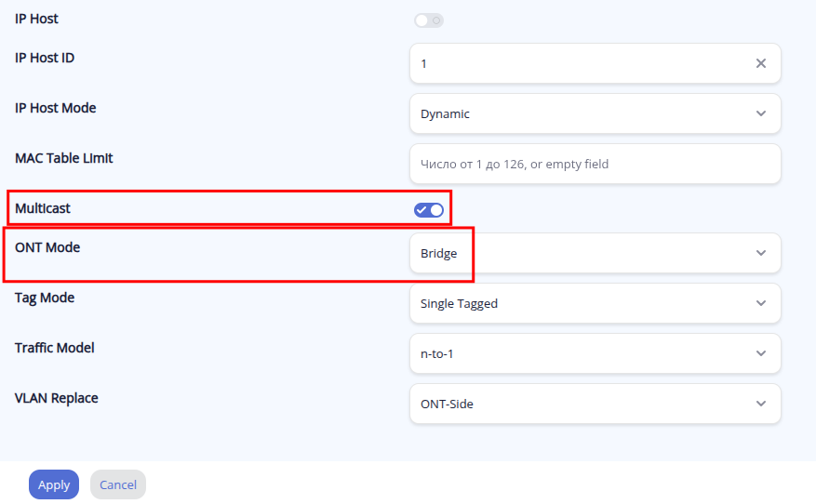Click the chevron arrow in IP Host Mode
Viewport: 816px width, 504px height.
coord(760,113)
